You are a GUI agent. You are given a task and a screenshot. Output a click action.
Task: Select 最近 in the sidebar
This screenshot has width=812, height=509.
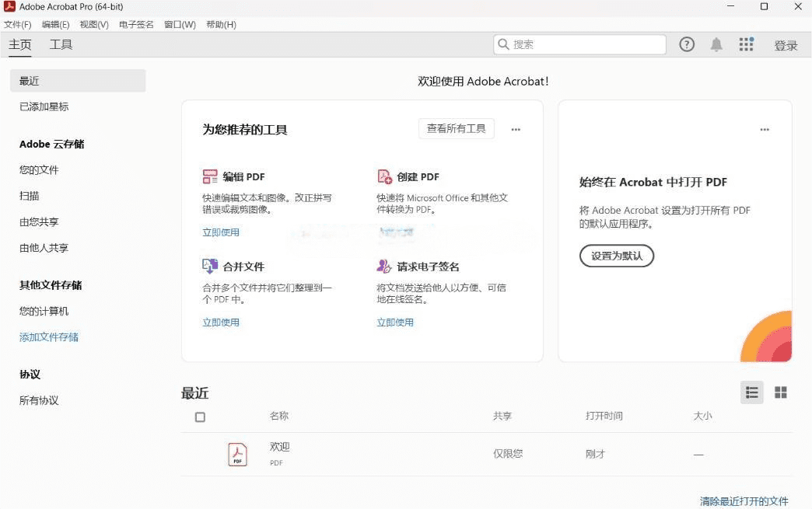tap(78, 81)
